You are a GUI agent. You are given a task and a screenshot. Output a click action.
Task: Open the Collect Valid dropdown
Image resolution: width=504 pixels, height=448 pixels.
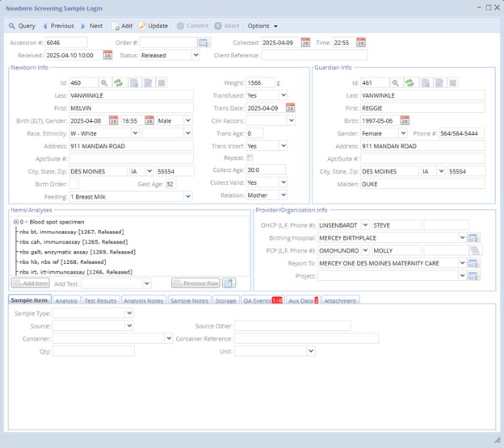(x=283, y=182)
